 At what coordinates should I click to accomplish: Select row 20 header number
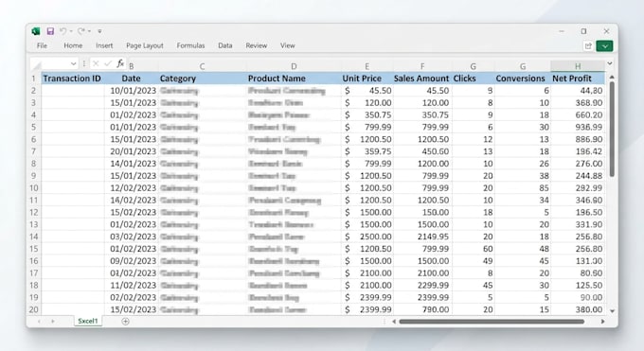tap(34, 309)
